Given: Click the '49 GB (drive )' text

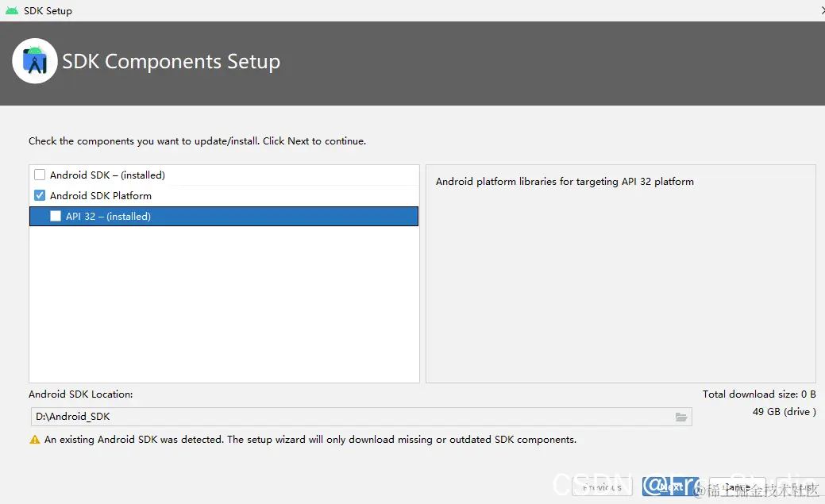Looking at the screenshot, I should point(784,412).
